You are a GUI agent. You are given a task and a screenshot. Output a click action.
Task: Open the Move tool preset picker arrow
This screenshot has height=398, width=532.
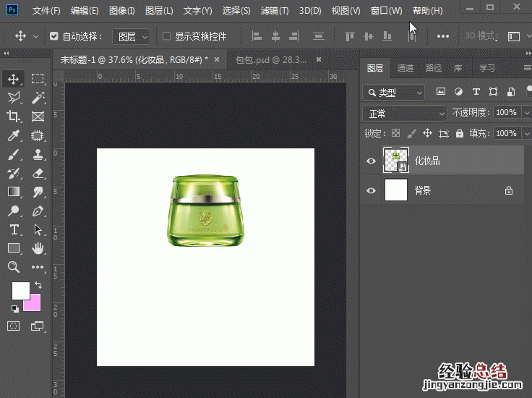(x=35, y=36)
